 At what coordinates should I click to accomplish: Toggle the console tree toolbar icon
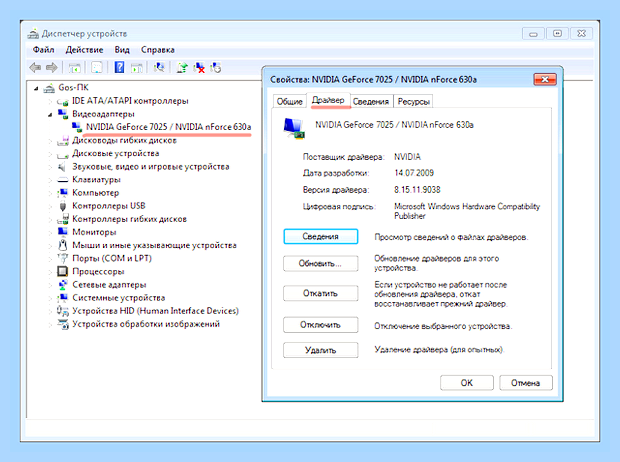click(x=74, y=68)
